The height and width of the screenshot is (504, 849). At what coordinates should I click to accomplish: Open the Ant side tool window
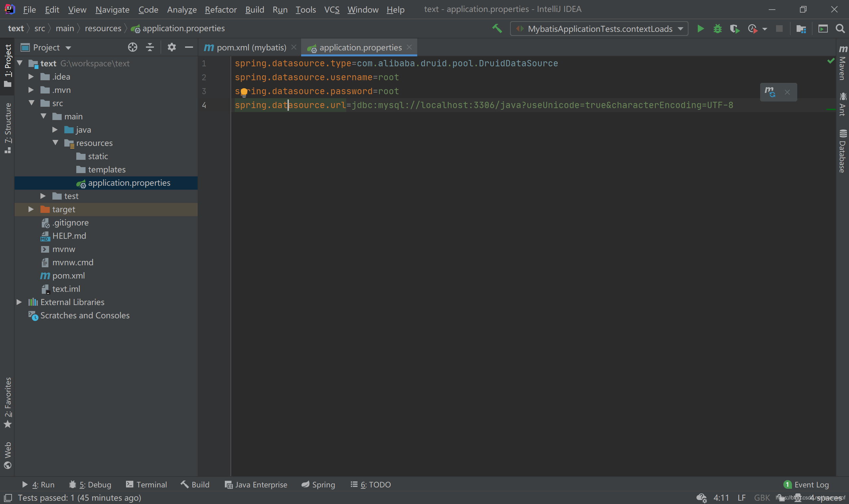coord(843,104)
